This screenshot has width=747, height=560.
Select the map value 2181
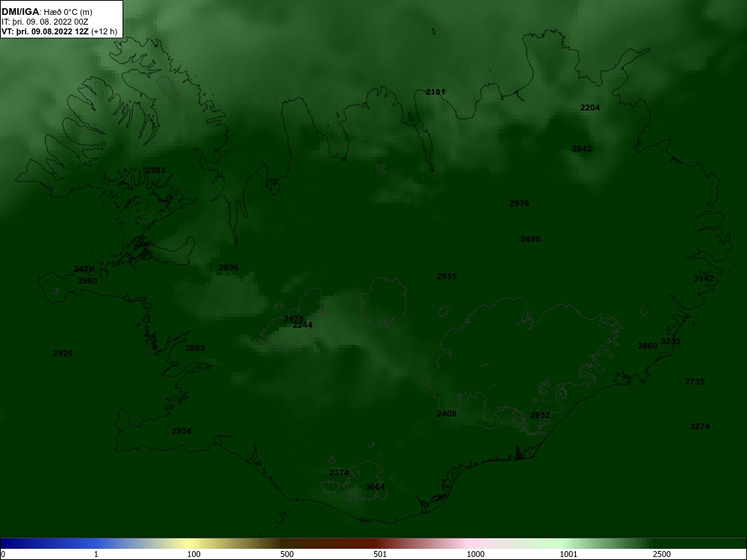(436, 92)
